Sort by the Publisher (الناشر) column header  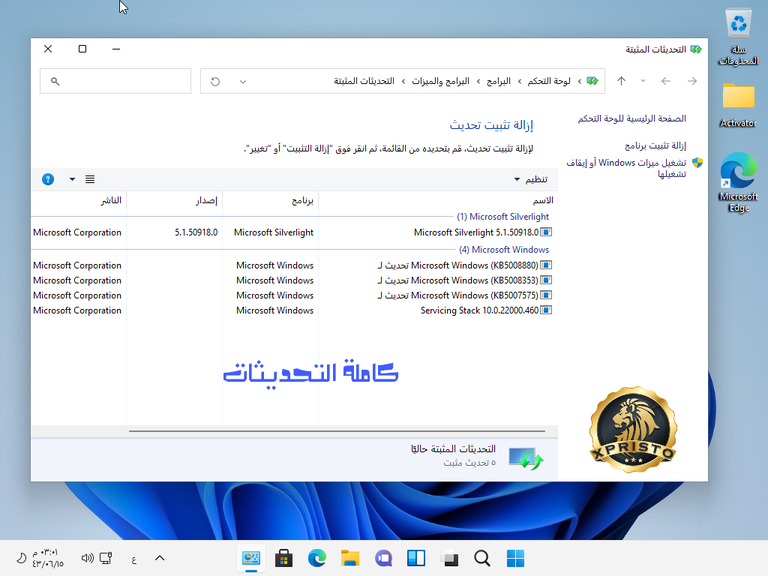point(79,200)
